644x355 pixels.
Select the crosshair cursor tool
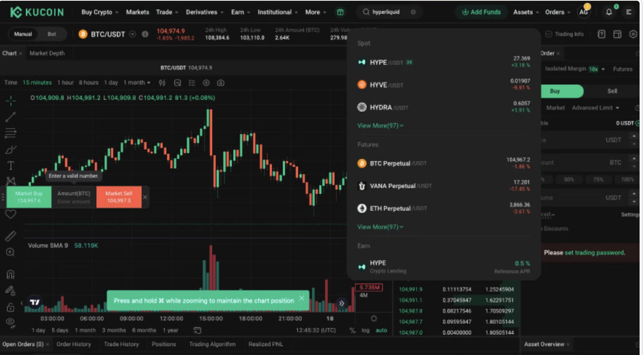[11, 100]
